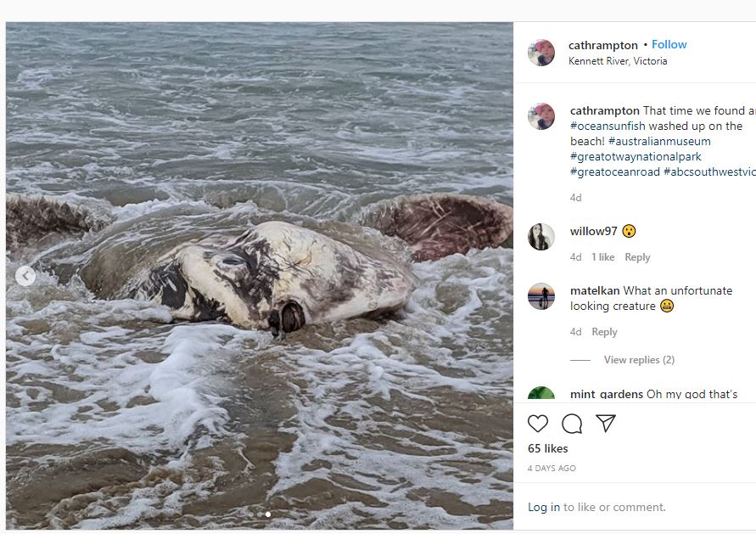Expand View replies (2) under matelkan
Image resolution: width=756 pixels, height=534 pixels.
point(639,360)
